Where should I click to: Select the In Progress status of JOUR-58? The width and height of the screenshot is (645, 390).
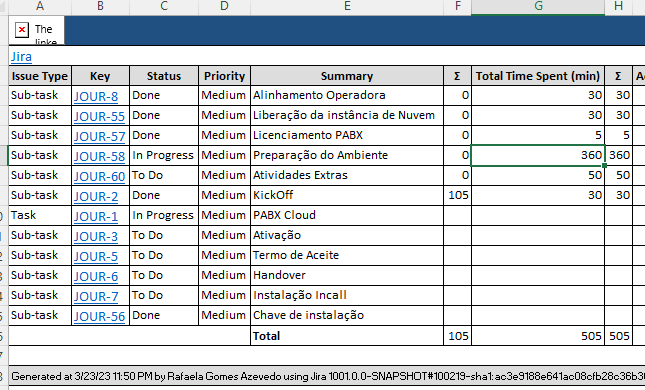(164, 155)
